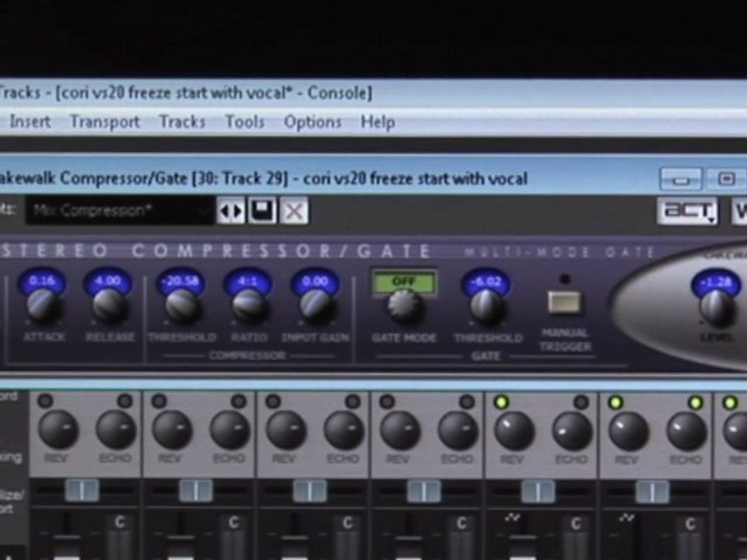Screen dimensions: 747x560
Task: Click the Release value 4.00
Action: [107, 281]
